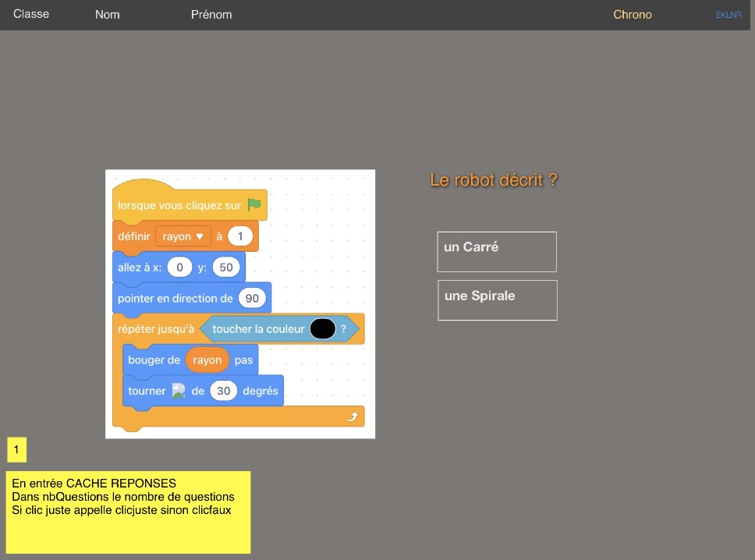The width and height of the screenshot is (755, 560).
Task: Click the direction value 90 field
Action: [x=252, y=298]
